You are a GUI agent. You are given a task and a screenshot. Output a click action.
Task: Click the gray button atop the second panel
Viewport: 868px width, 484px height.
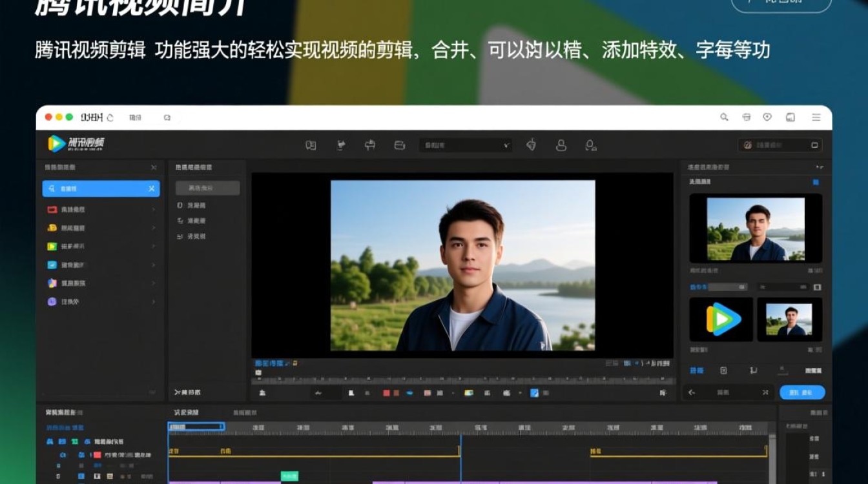[207, 188]
